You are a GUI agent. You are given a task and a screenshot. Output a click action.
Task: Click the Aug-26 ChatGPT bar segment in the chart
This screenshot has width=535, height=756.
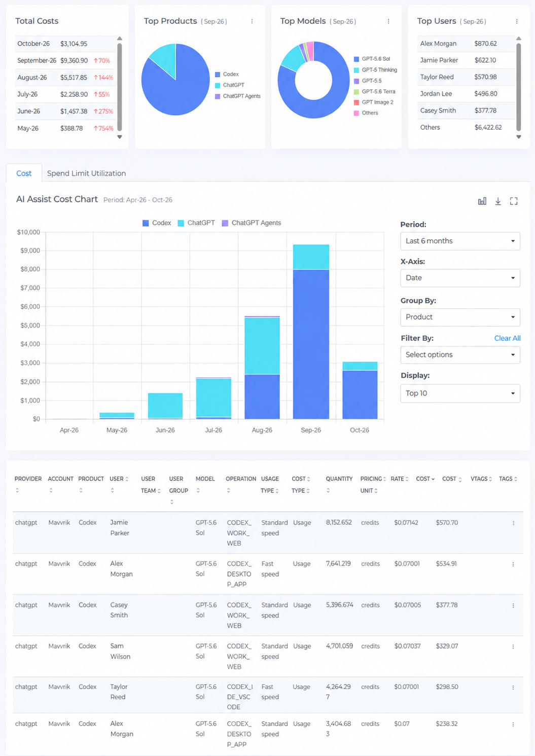[262, 346]
